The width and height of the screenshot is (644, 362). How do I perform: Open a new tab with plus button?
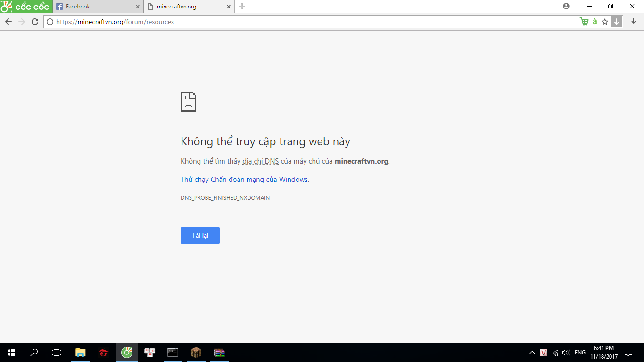click(242, 6)
